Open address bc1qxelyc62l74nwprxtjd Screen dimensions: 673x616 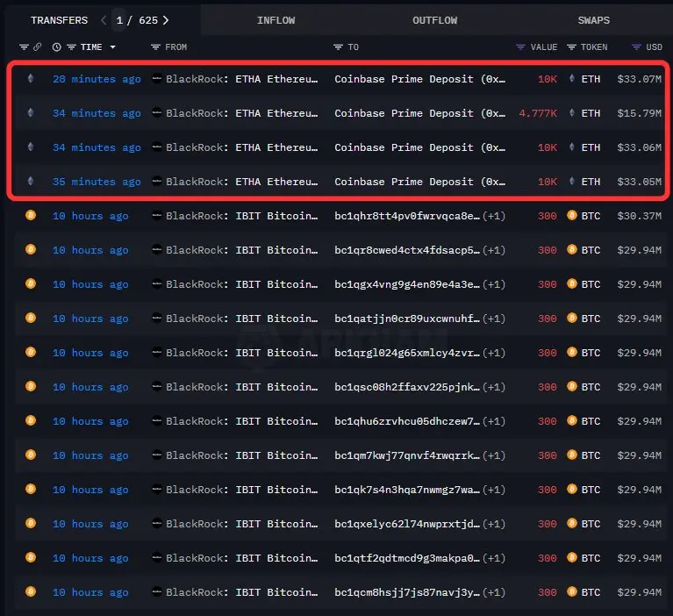[x=407, y=524]
